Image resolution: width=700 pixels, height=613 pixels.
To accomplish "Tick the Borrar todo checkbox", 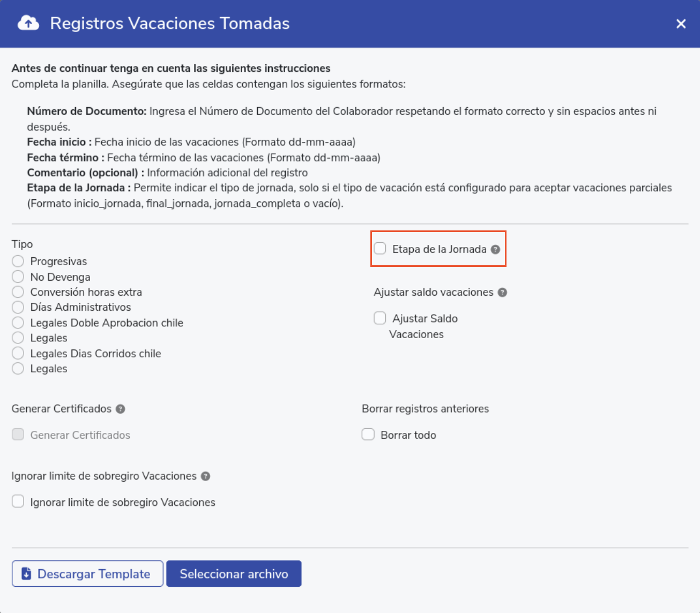I will click(368, 435).
